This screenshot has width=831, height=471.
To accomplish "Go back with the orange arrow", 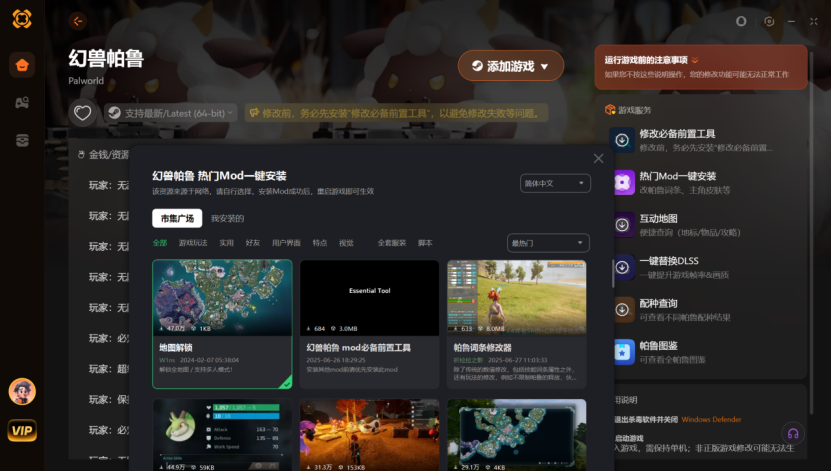I will click(78, 21).
